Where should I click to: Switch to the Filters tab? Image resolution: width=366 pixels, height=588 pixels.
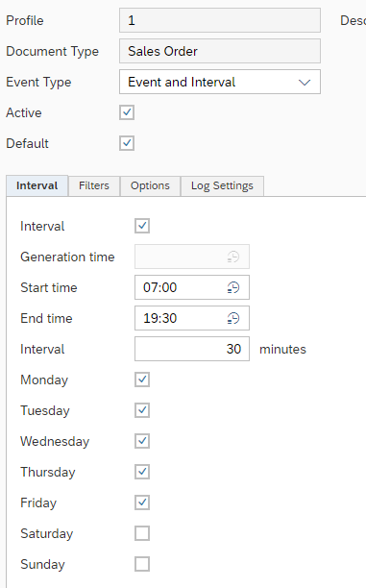point(94,186)
